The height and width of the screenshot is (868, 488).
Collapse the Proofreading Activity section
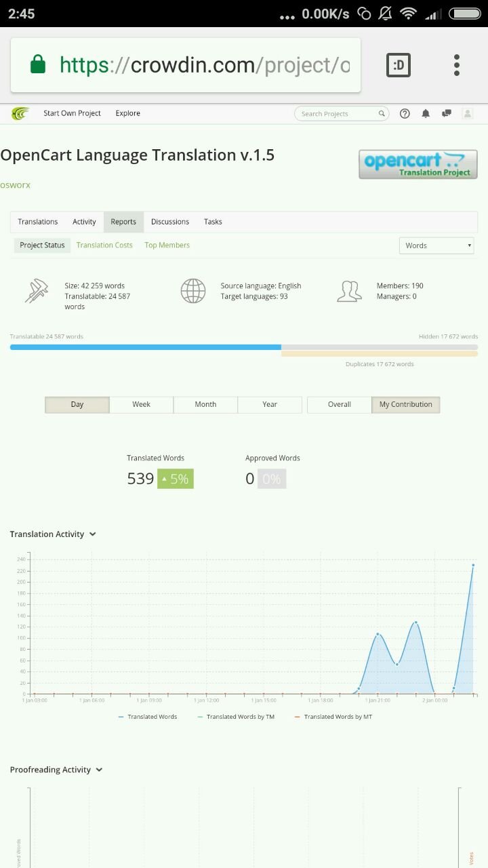[x=100, y=770]
